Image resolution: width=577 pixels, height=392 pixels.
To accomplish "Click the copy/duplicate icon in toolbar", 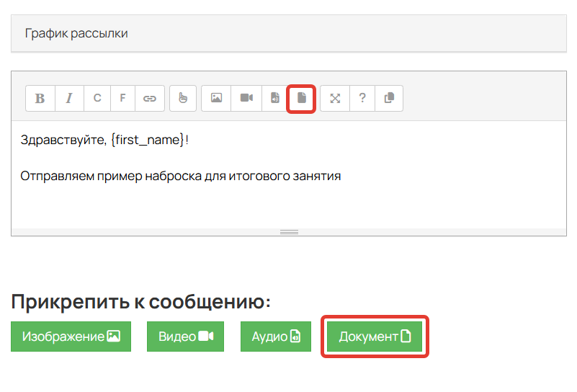I will click(x=389, y=98).
